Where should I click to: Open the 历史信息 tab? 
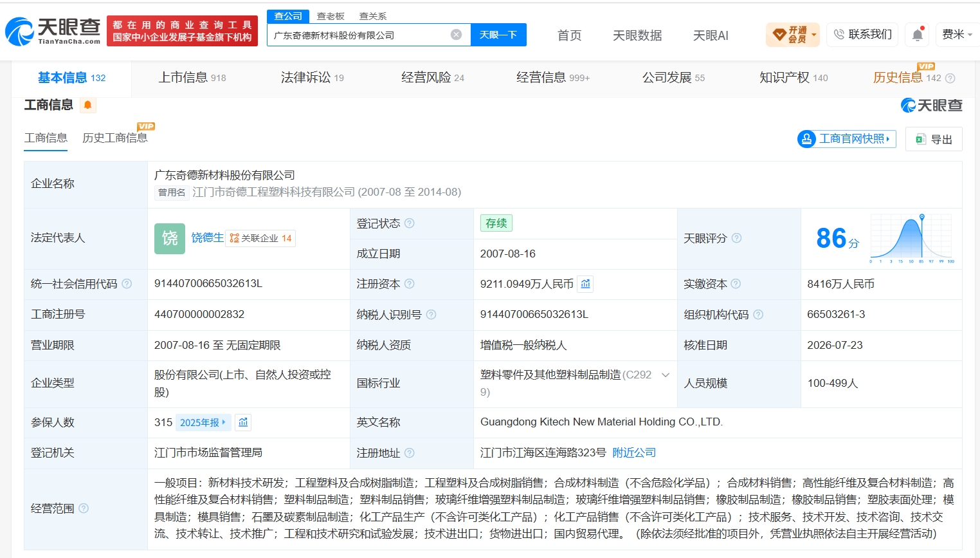(907, 78)
